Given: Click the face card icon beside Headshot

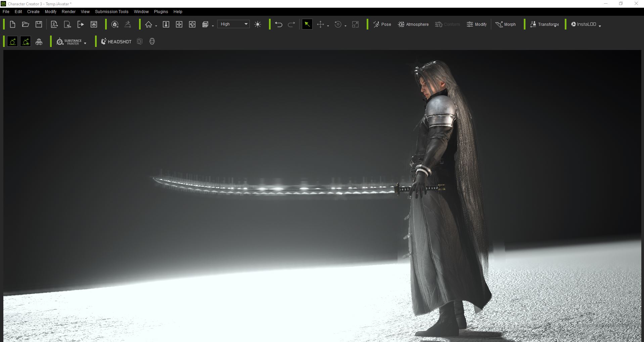Looking at the screenshot, I should click(140, 42).
